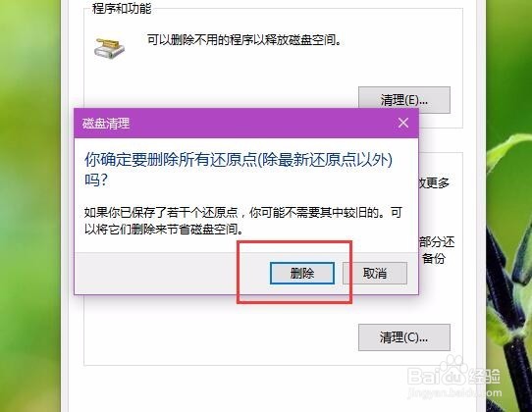Click the Baidu paw logo watermark
The height and width of the screenshot is (412, 532).
[x=452, y=372]
